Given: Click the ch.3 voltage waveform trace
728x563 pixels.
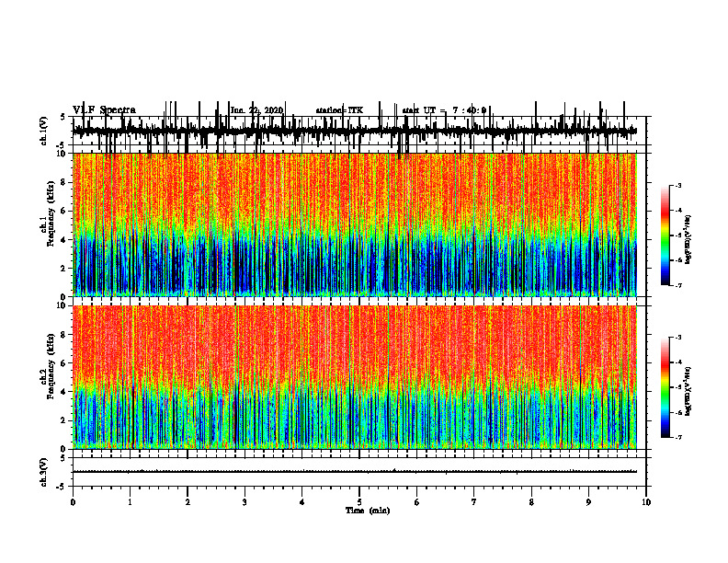Looking at the screenshot, I should pyautogui.click(x=355, y=472).
